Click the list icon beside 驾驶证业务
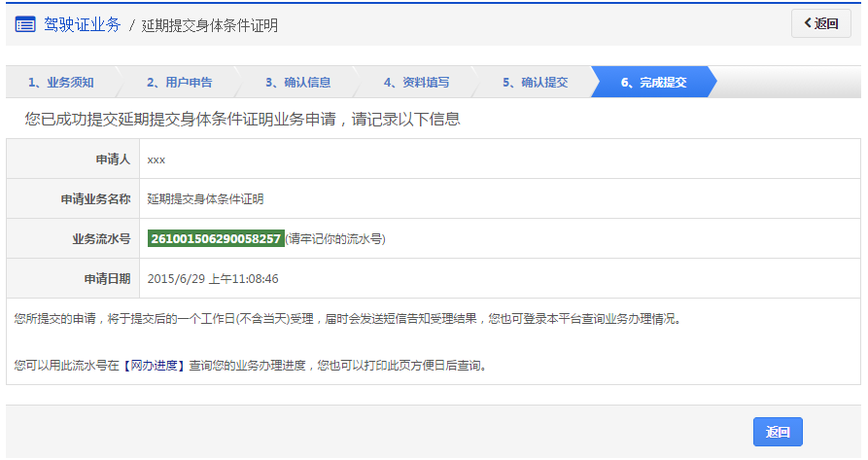Viewport: 868px width, 460px height. point(25,24)
